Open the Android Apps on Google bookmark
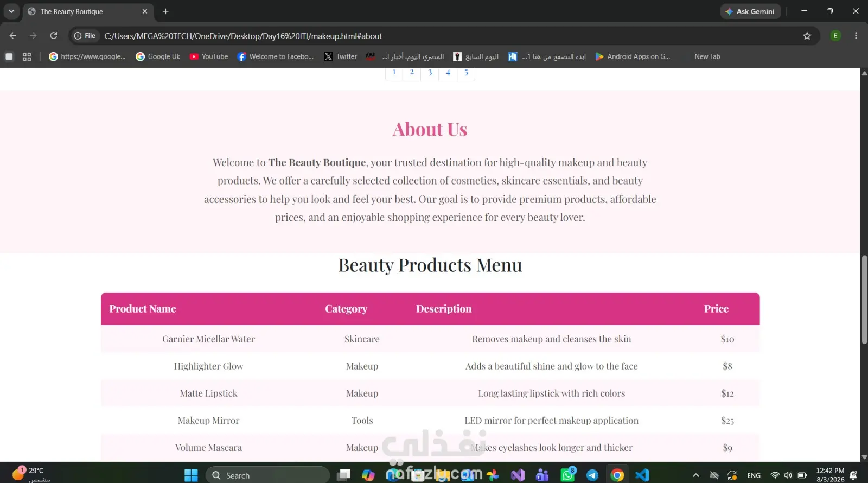868x483 pixels. (633, 56)
